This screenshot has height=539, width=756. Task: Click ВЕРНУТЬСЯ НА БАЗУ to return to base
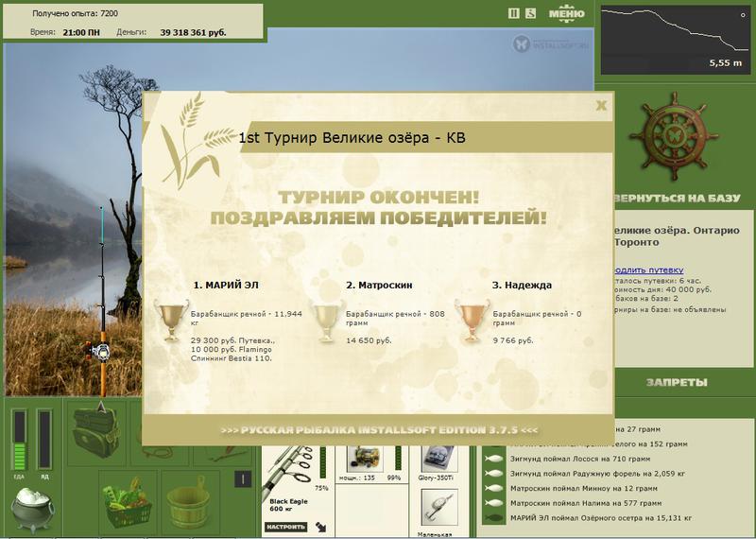coord(677,199)
